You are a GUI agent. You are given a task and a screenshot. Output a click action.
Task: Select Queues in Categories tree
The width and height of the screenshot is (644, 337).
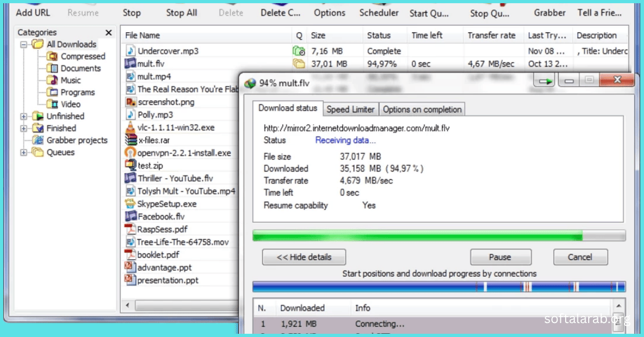point(61,152)
